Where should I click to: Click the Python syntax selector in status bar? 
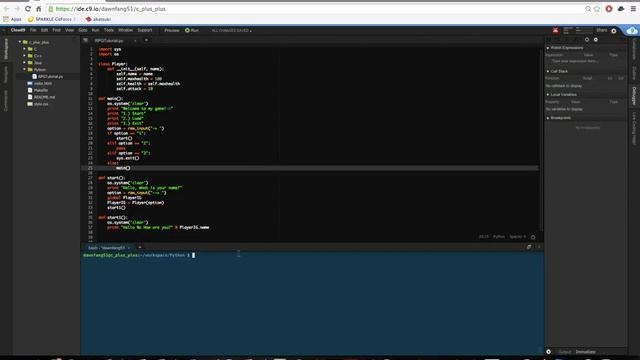[x=499, y=237]
